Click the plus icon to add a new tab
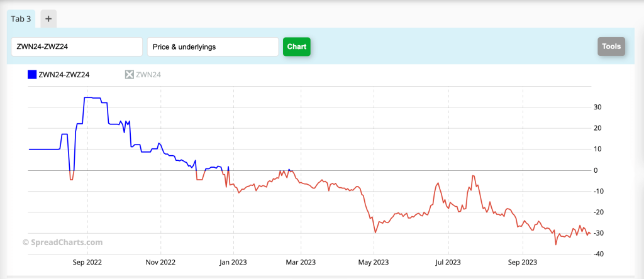This screenshot has width=644, height=279. click(x=48, y=19)
